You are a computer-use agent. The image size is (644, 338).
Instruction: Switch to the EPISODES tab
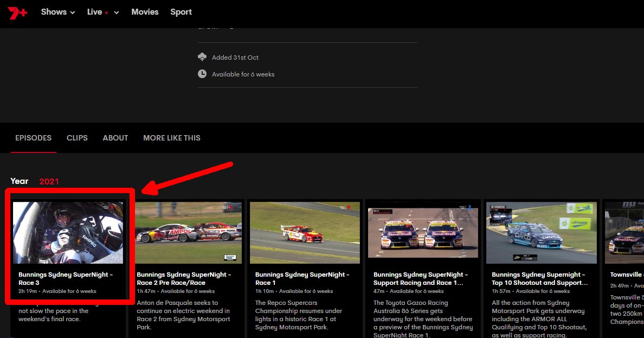click(33, 138)
